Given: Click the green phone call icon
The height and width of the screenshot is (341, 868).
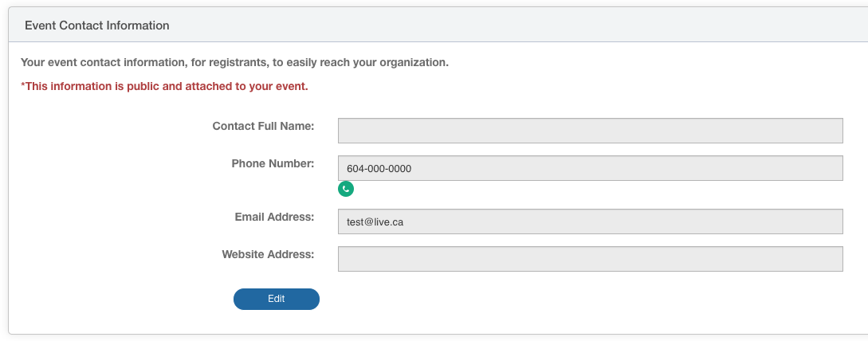Looking at the screenshot, I should point(345,189).
